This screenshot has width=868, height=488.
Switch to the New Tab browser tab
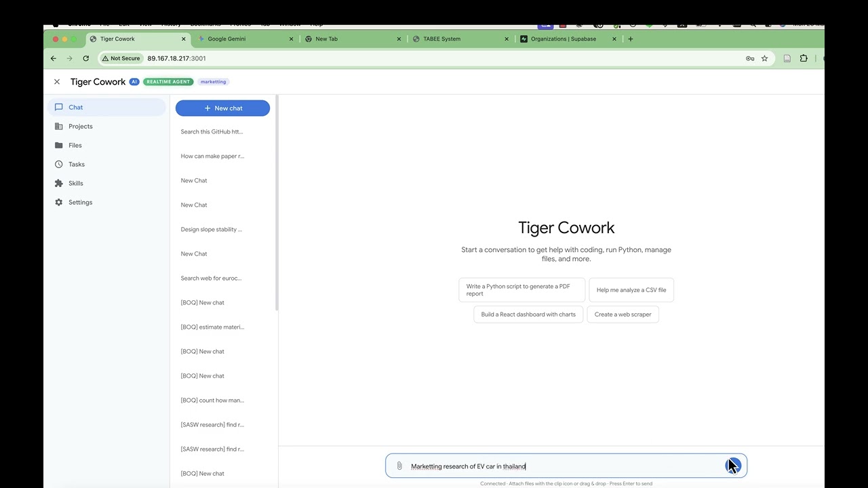coord(353,39)
